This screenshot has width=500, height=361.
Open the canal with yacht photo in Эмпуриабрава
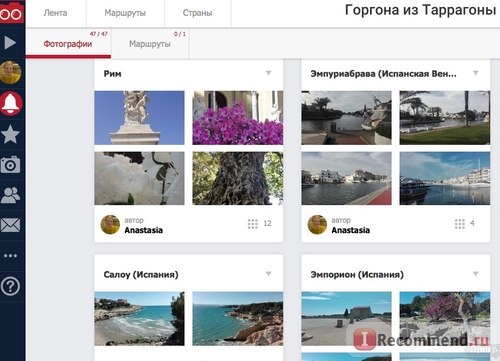point(347,118)
